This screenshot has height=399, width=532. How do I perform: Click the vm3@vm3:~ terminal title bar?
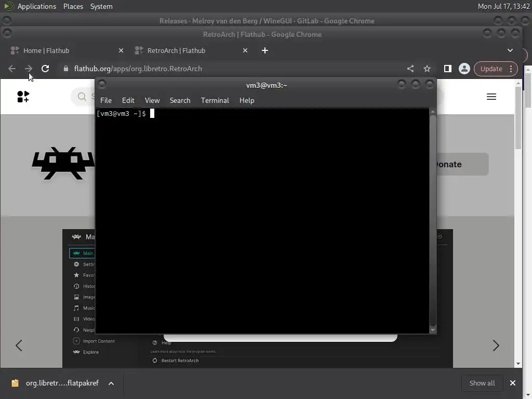267,85
